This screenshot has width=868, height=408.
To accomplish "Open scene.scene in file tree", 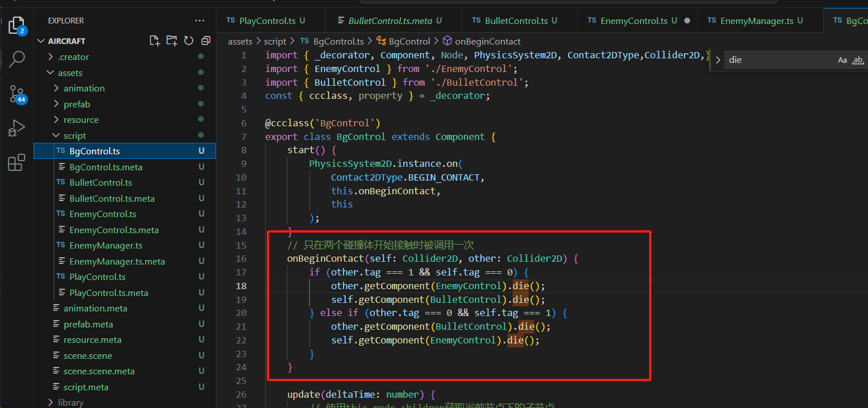I will coord(88,355).
